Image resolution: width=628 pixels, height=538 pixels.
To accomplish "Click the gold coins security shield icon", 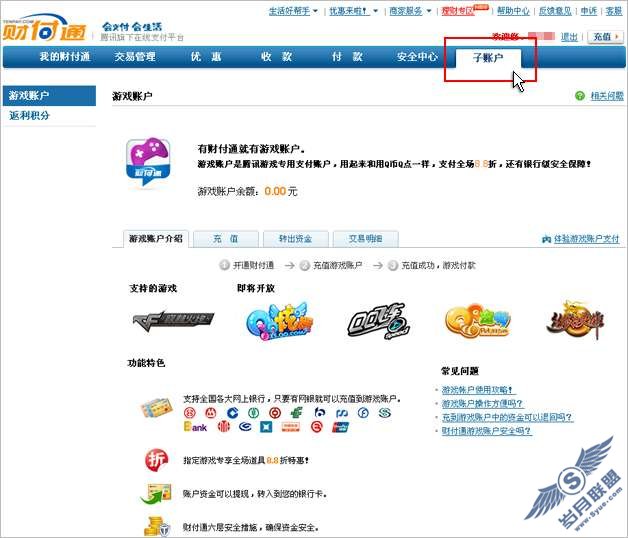I will point(157,526).
